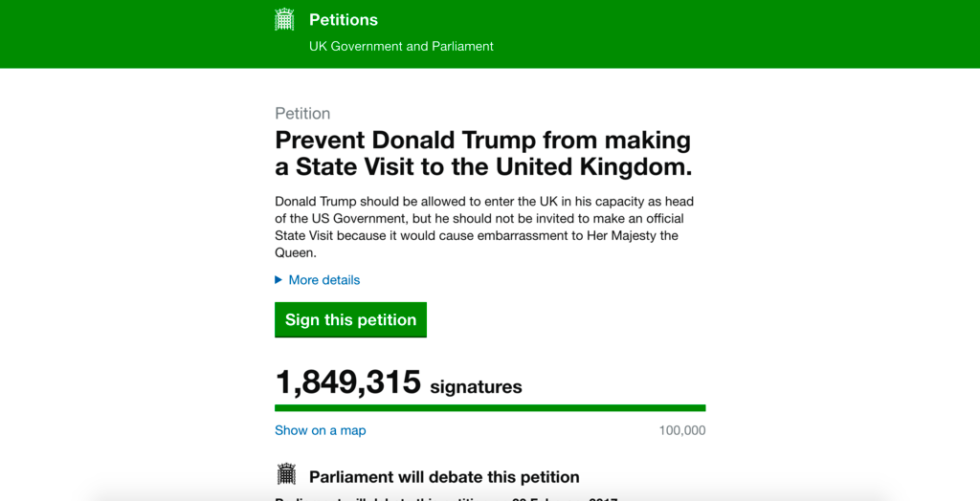980x501 pixels.
Task: Click the Sign this petition button
Action: [x=350, y=320]
